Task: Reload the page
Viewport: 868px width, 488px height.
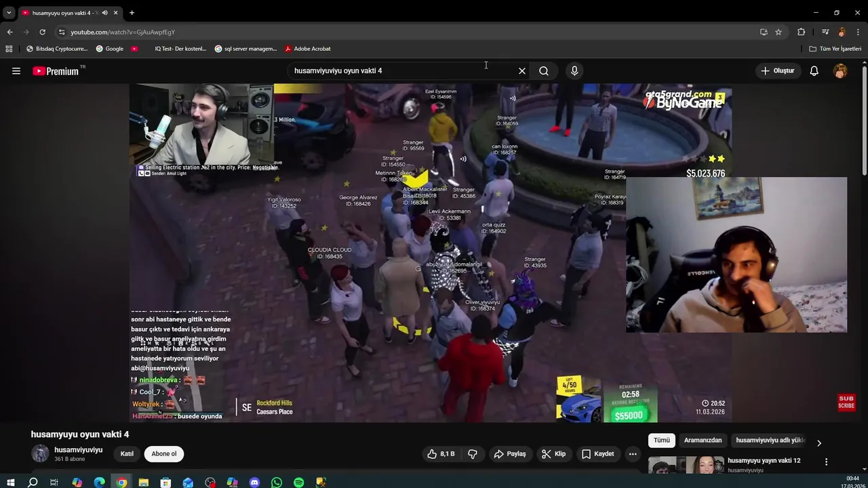Action: [42, 32]
